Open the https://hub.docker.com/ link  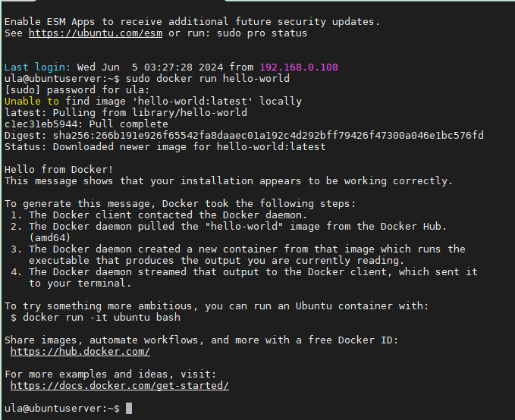tap(80, 351)
